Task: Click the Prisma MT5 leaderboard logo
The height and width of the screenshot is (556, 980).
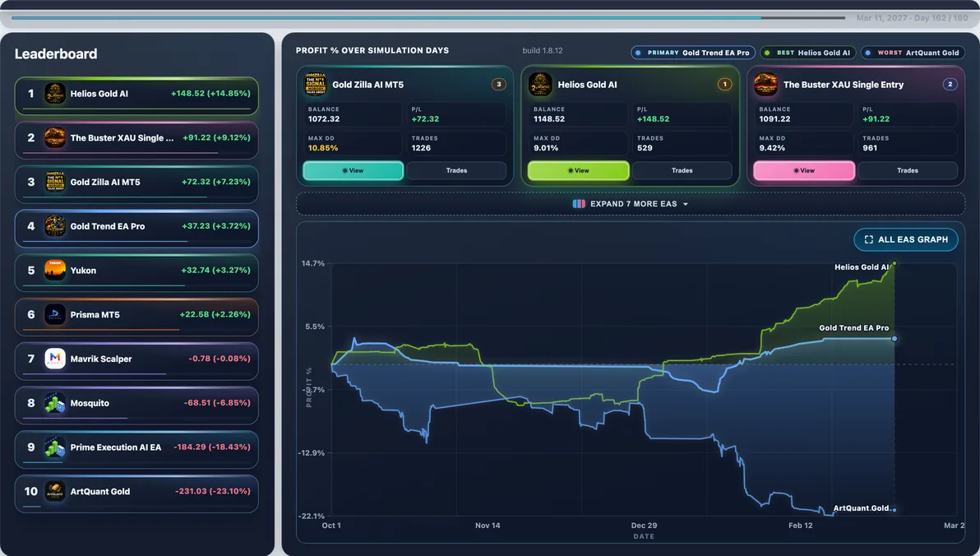Action: click(x=55, y=314)
